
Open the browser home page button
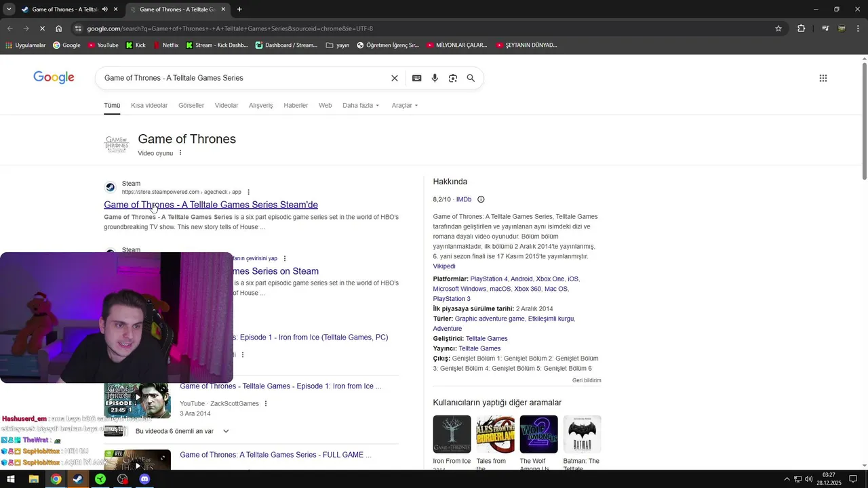click(59, 28)
